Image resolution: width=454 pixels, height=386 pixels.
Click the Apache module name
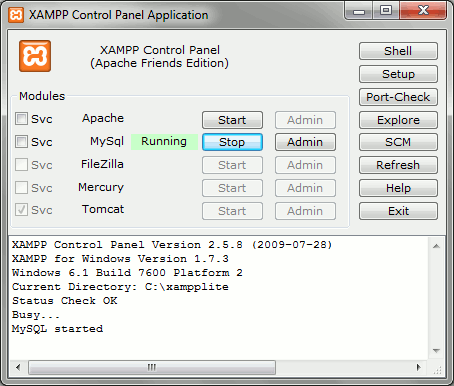(x=103, y=118)
